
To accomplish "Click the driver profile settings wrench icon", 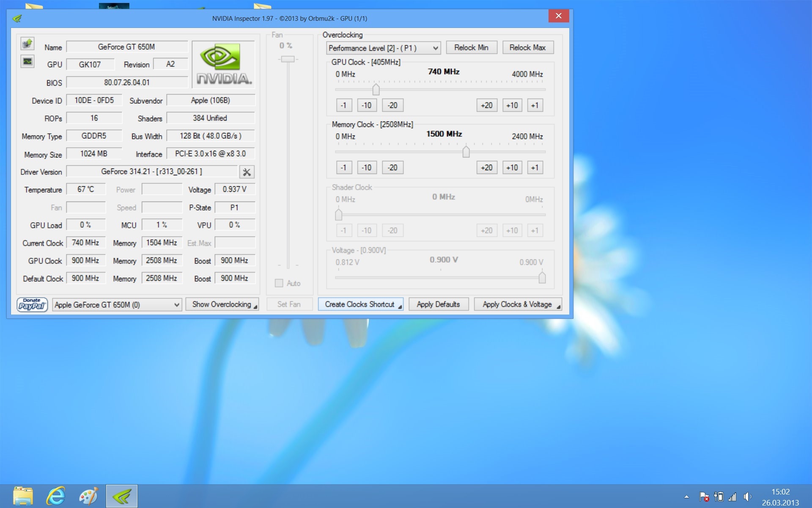I will pyautogui.click(x=247, y=172).
